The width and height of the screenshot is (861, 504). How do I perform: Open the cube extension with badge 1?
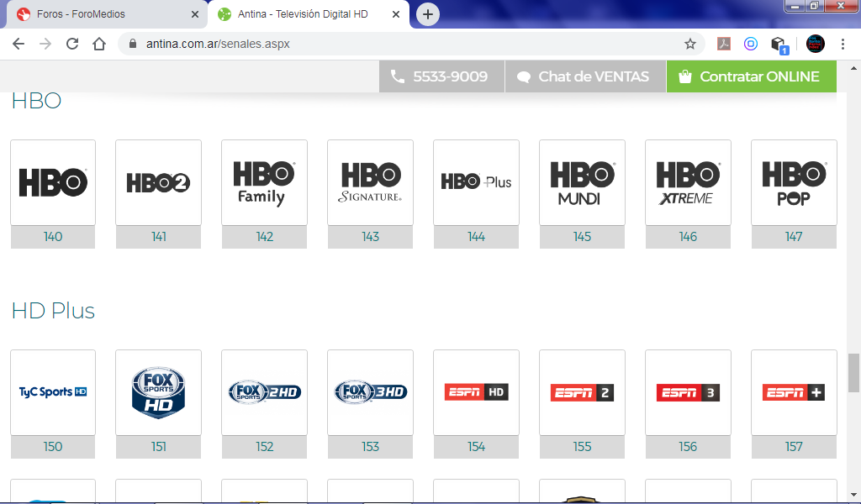coord(779,45)
